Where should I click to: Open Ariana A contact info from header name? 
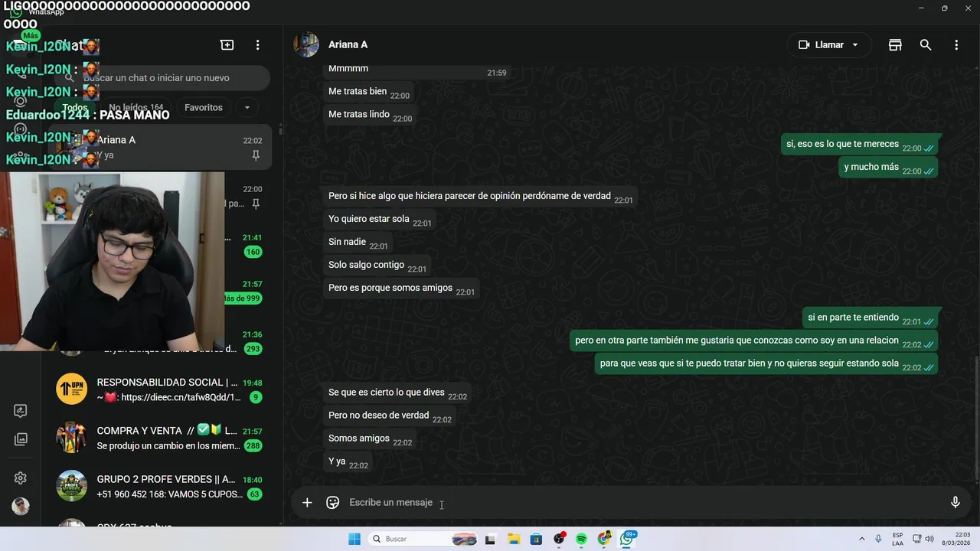pos(348,44)
